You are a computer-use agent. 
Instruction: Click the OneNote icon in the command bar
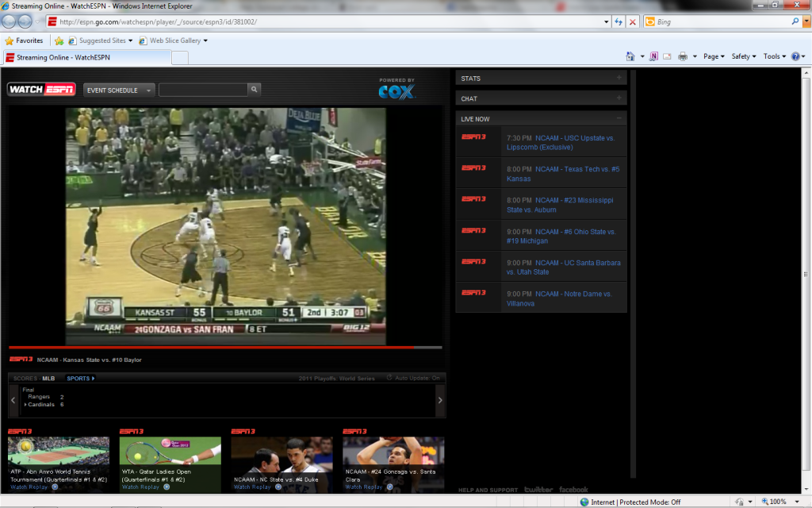coord(653,56)
